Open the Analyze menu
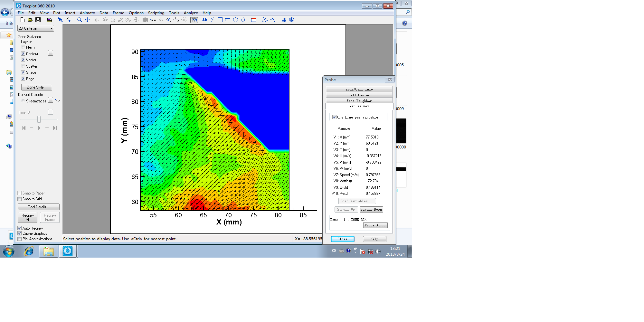This screenshot has width=644, height=322. (x=191, y=13)
